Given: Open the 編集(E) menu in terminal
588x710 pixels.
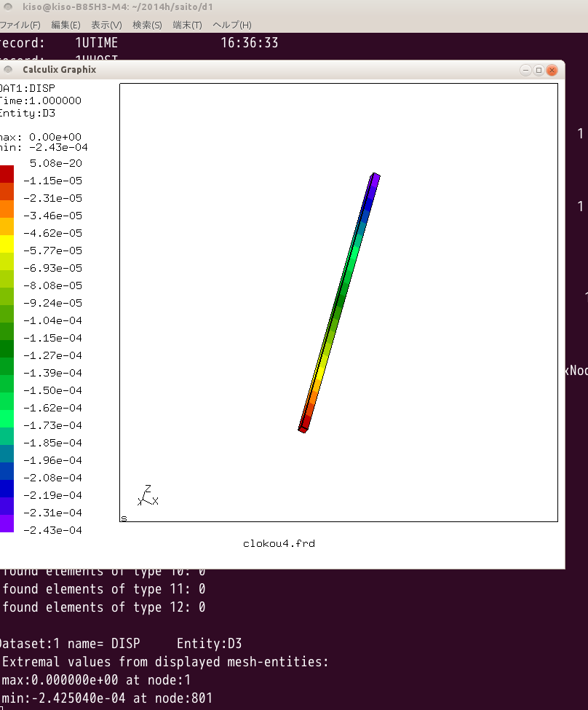Looking at the screenshot, I should [x=65, y=25].
